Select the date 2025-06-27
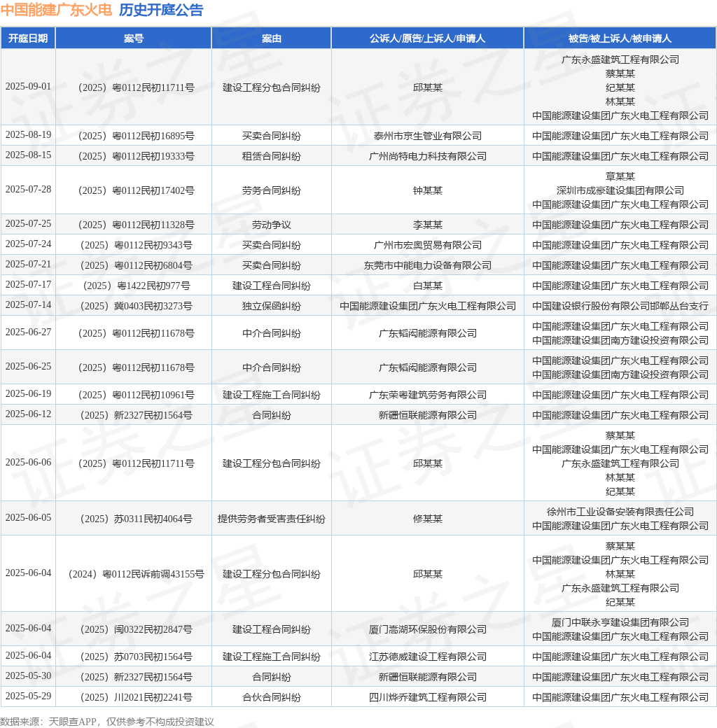The width and height of the screenshot is (717, 728). click(28, 332)
